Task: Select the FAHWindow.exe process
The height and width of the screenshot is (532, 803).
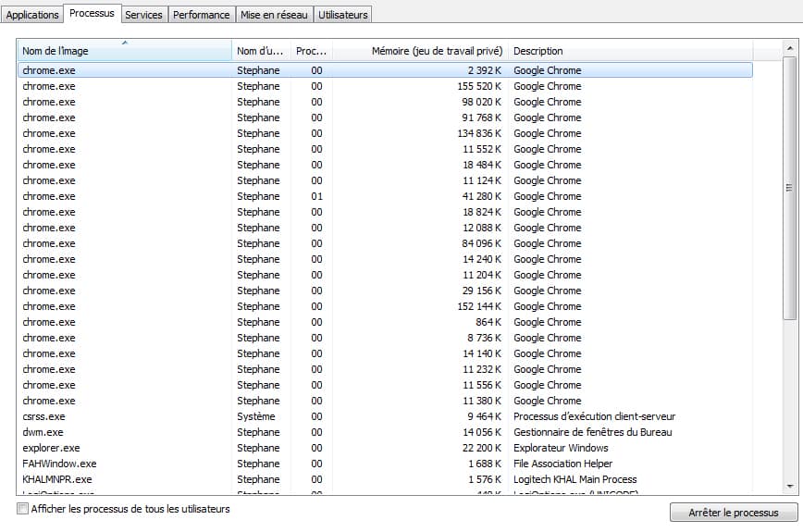Action: coord(385,464)
